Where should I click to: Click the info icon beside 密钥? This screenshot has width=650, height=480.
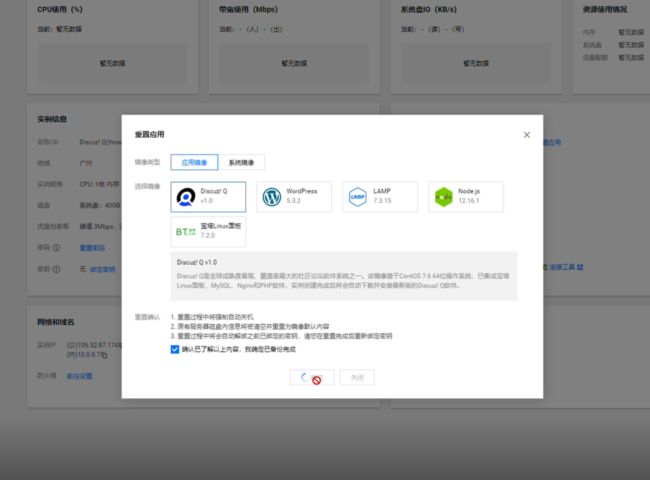(56, 269)
